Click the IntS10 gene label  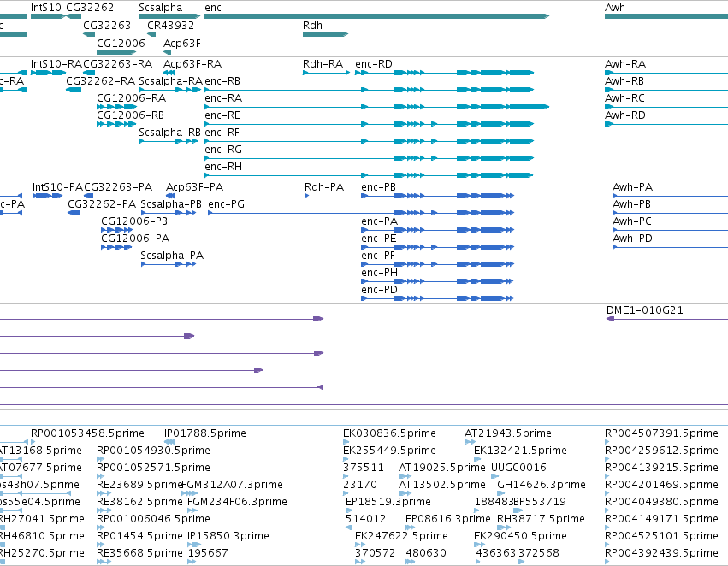click(45, 8)
